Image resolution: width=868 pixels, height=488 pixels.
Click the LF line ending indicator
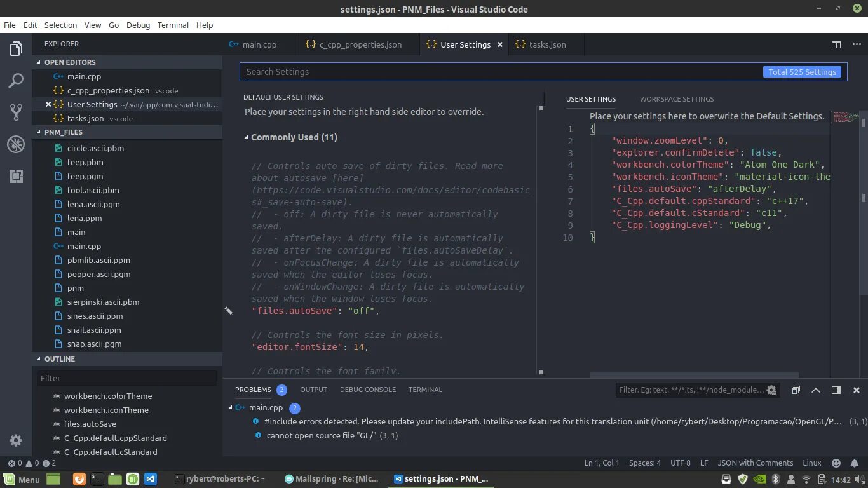coord(704,463)
